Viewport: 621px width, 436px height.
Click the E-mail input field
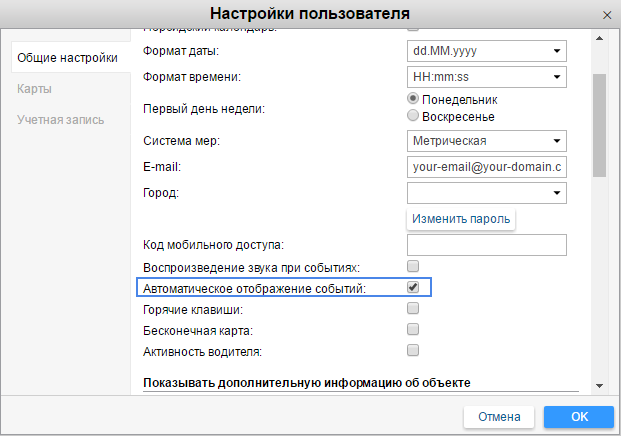point(486,167)
